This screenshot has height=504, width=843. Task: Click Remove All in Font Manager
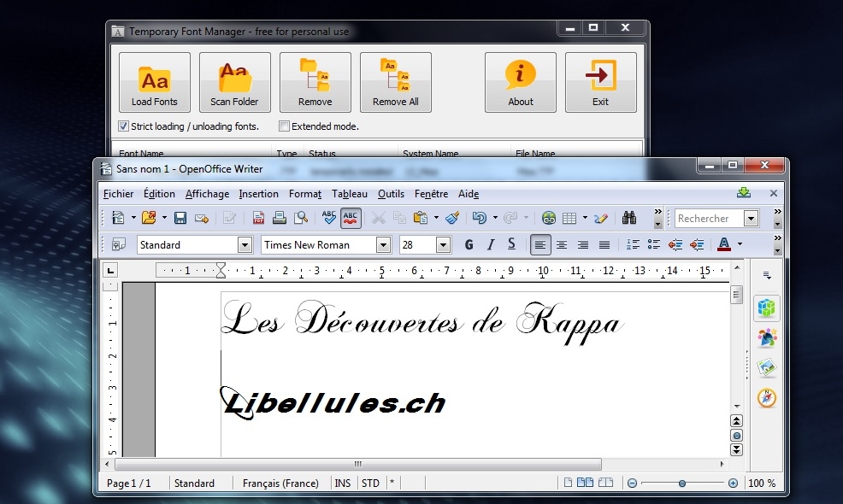click(x=396, y=82)
